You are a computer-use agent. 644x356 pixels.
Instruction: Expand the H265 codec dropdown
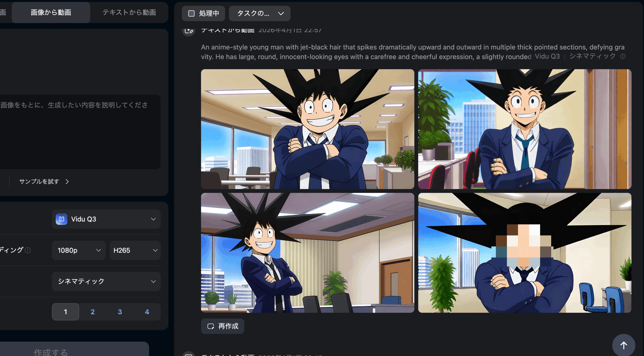135,250
